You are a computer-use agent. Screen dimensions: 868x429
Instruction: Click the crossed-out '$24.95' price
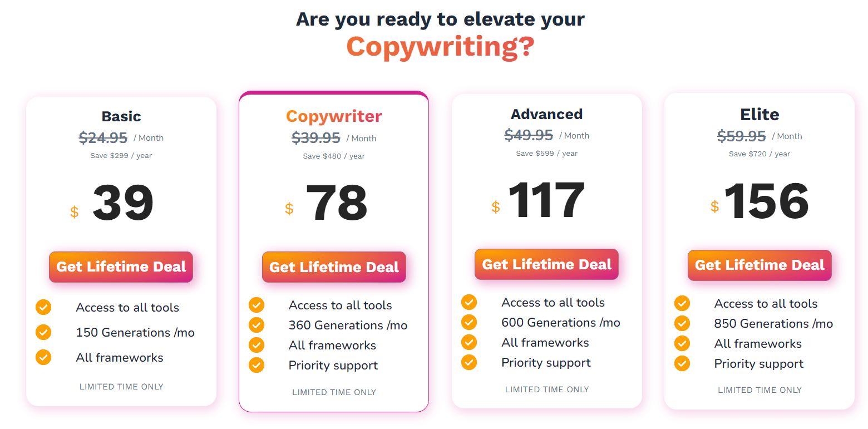[x=103, y=137]
